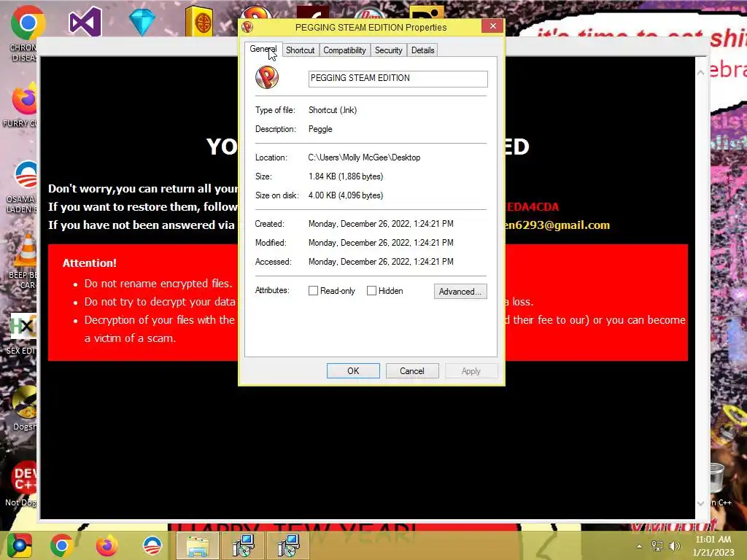This screenshot has height=560, width=747.
Task: Click the Accessed date value
Action: pos(381,262)
